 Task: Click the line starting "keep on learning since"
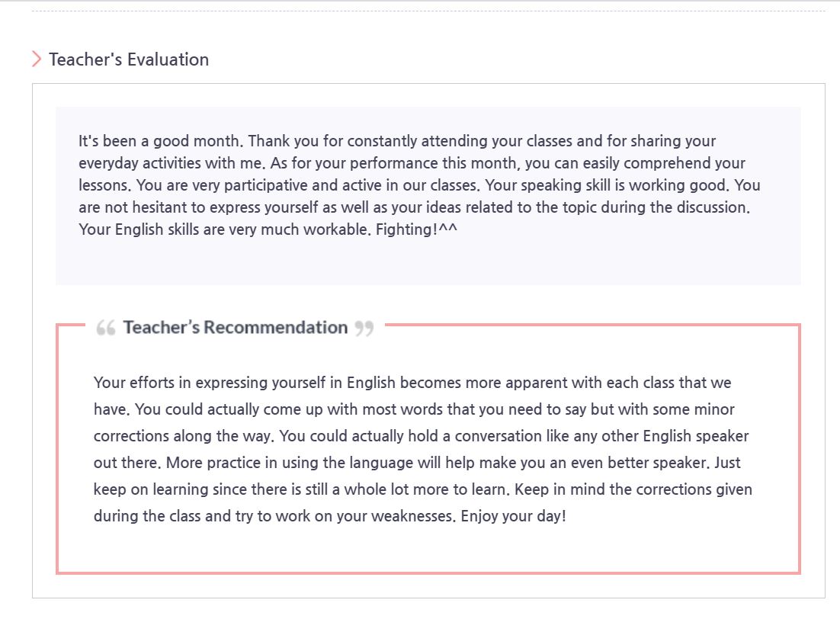[x=422, y=489]
